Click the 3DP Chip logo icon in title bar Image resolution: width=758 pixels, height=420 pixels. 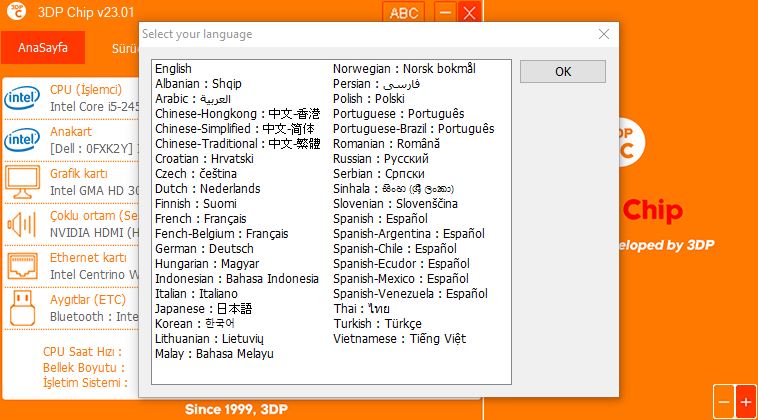pos(16,11)
